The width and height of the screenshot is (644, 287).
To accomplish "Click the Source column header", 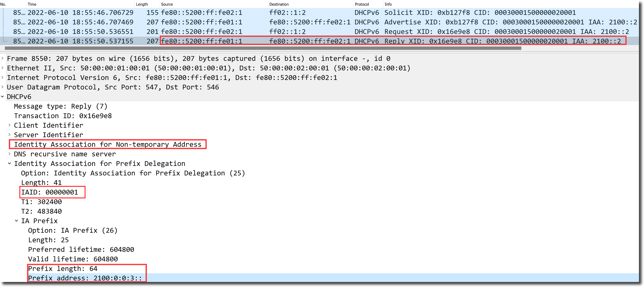I will [167, 4].
